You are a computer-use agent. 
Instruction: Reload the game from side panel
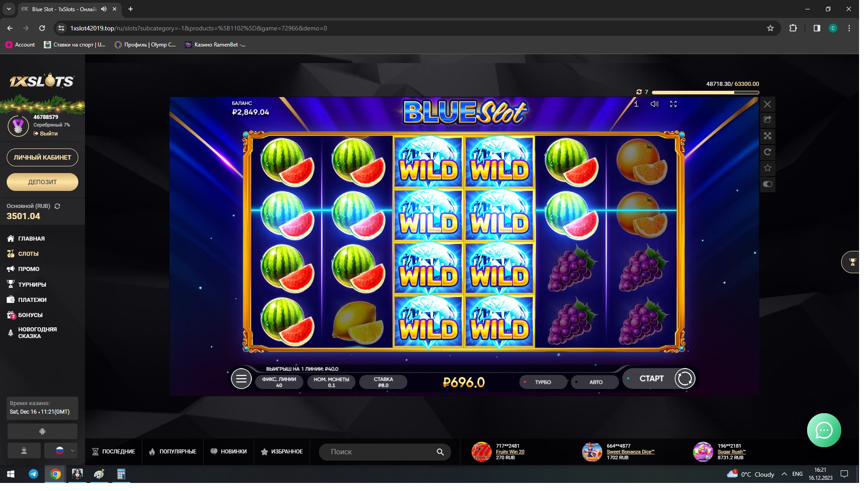pos(767,152)
